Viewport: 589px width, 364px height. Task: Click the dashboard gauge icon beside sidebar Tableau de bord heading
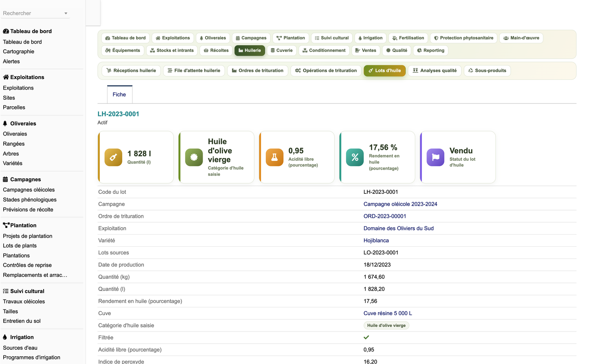[x=6, y=31]
